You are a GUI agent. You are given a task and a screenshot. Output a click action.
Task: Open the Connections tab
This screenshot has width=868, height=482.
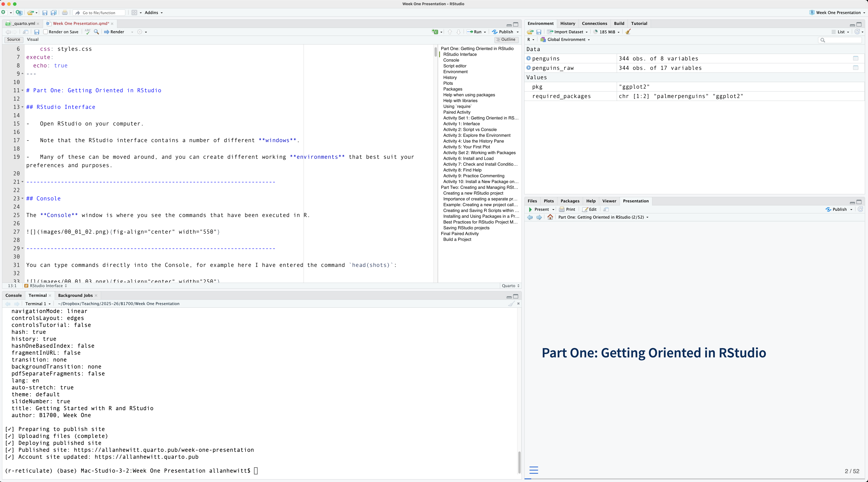point(594,23)
